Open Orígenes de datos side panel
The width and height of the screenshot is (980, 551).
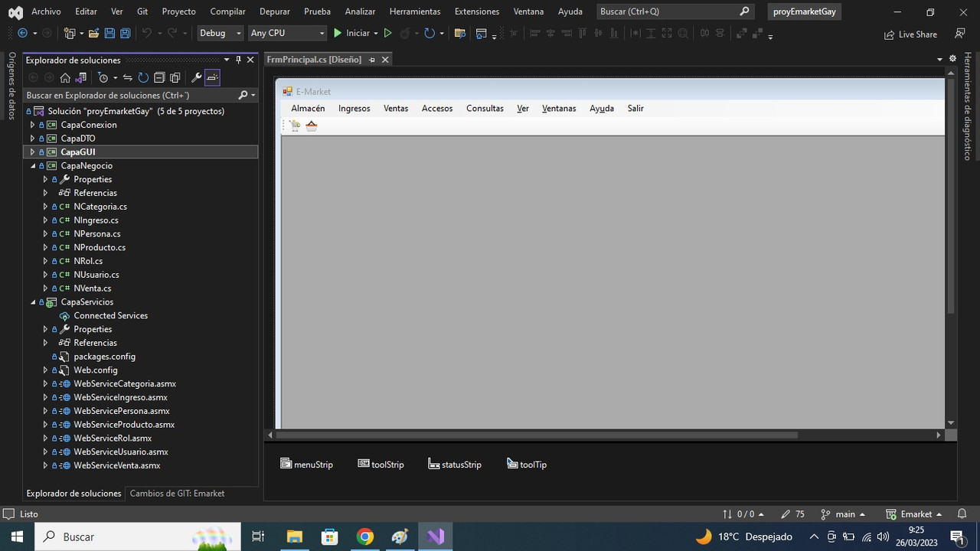11,86
